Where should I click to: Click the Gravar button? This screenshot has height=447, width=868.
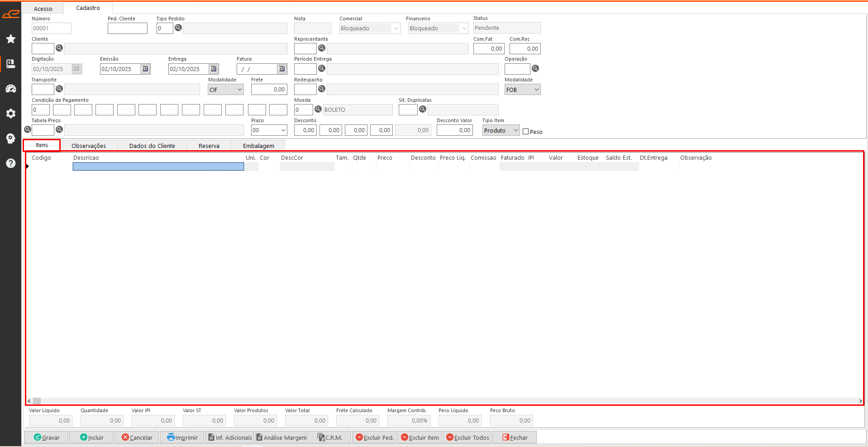pos(47,437)
